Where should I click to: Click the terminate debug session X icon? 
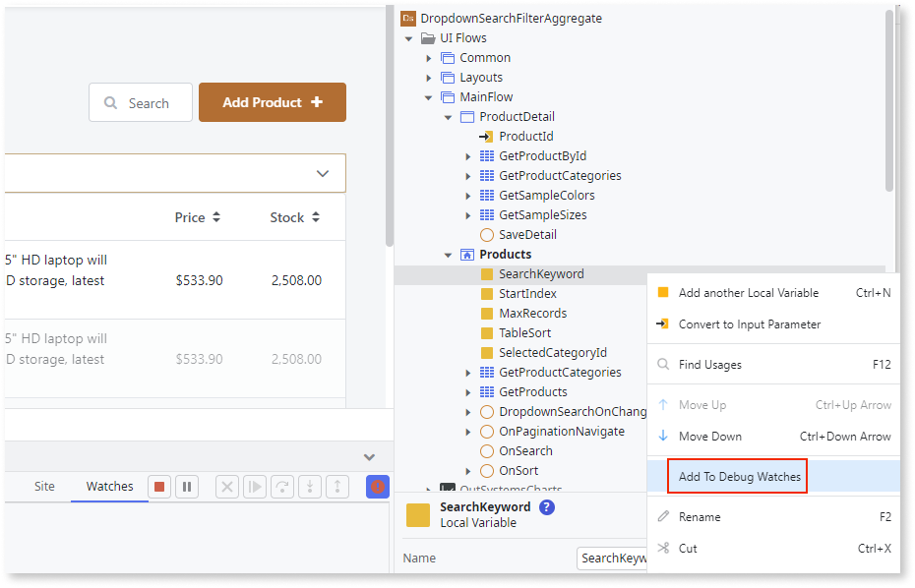(x=227, y=486)
